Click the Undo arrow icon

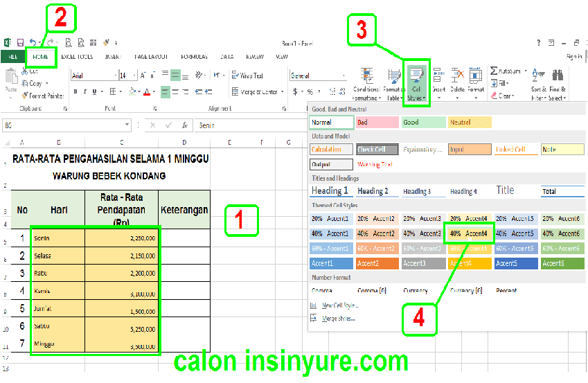(x=33, y=43)
